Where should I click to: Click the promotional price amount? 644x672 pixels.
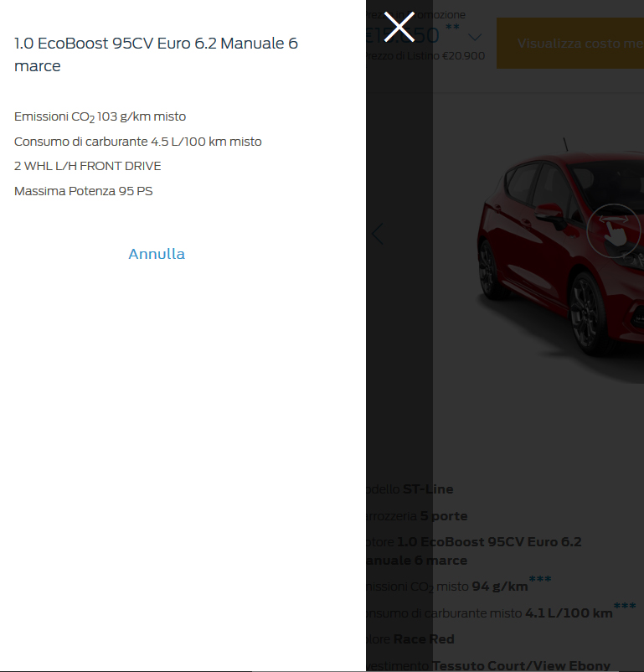click(x=403, y=35)
